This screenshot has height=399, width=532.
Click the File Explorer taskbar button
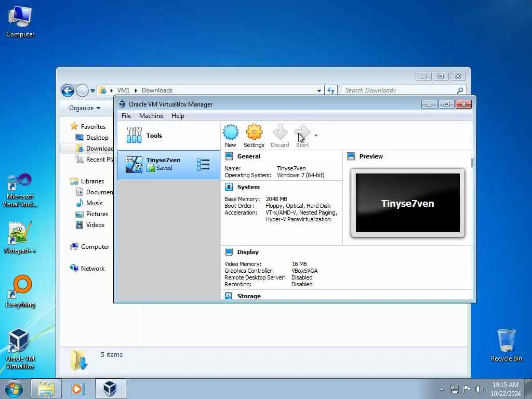click(x=46, y=389)
